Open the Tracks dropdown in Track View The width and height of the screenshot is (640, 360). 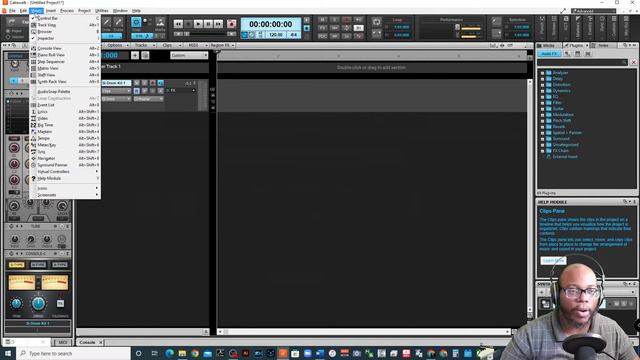point(144,45)
